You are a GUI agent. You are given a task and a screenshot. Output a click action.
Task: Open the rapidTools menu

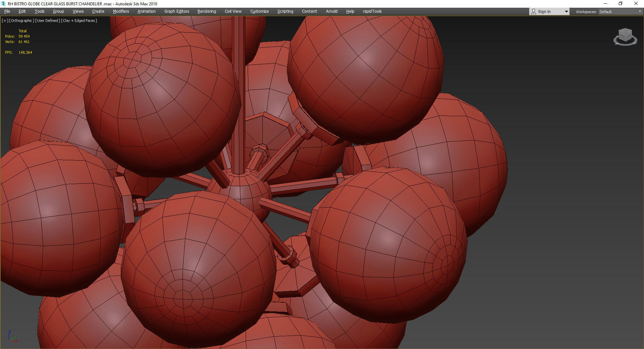click(372, 11)
